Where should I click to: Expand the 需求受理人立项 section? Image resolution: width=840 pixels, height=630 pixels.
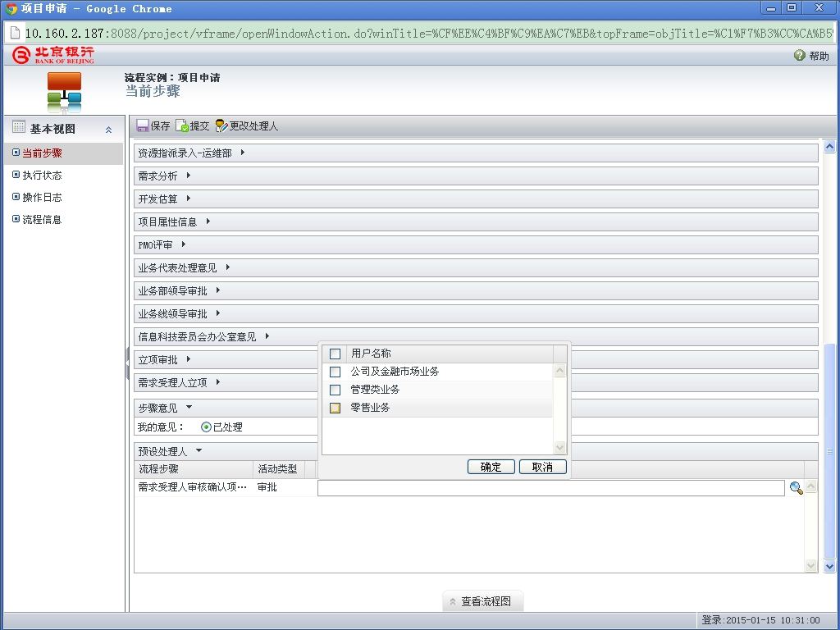(218, 382)
